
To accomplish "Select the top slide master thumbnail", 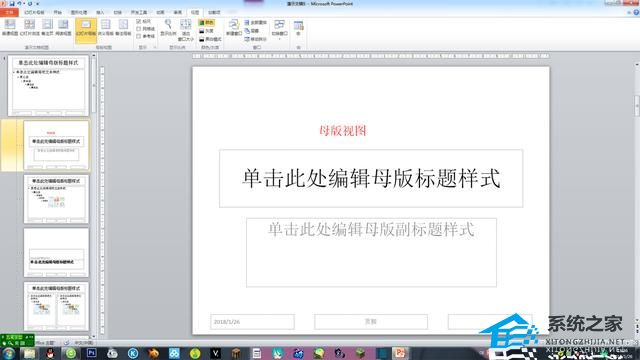I will (x=48, y=86).
